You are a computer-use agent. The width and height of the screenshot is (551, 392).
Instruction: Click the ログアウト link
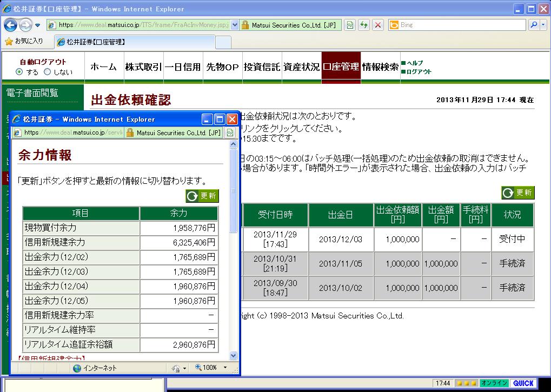(x=419, y=71)
